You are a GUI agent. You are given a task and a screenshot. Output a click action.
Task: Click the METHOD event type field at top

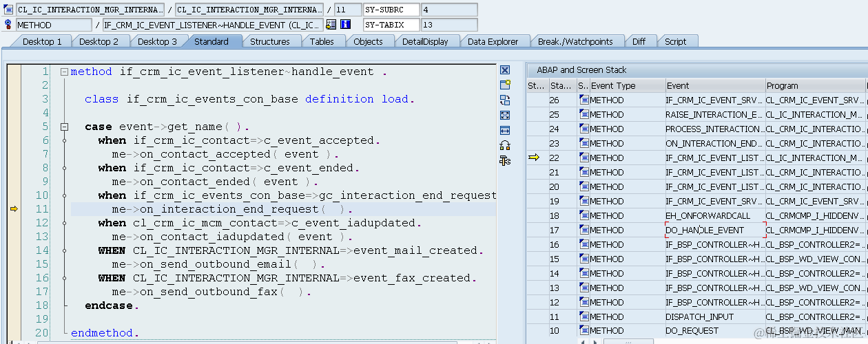click(x=53, y=25)
